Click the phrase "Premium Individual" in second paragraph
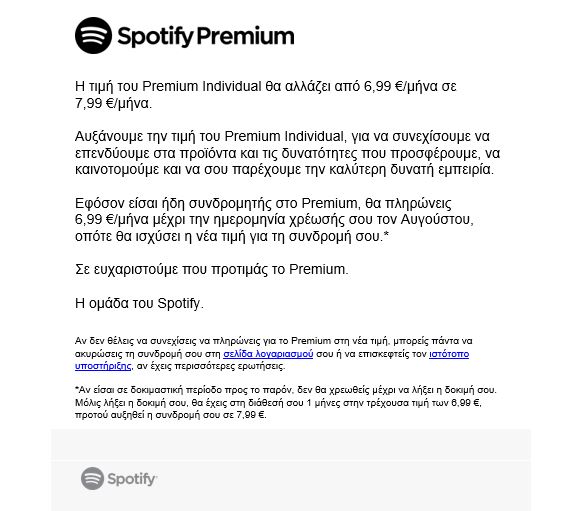The width and height of the screenshot is (574, 511). 284,136
